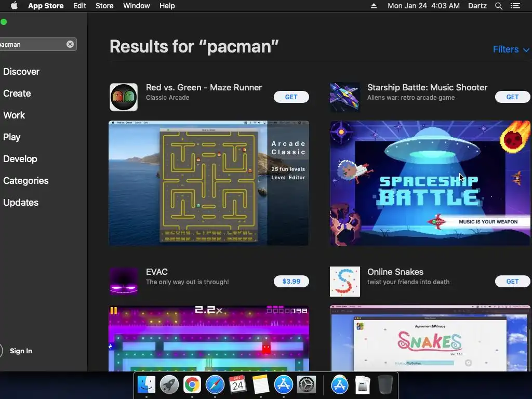The height and width of the screenshot is (399, 532).
Task: Click Sign In link
Action: 21,351
